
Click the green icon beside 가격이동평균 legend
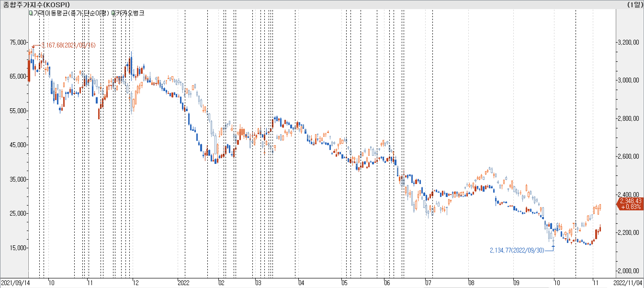(x=31, y=13)
